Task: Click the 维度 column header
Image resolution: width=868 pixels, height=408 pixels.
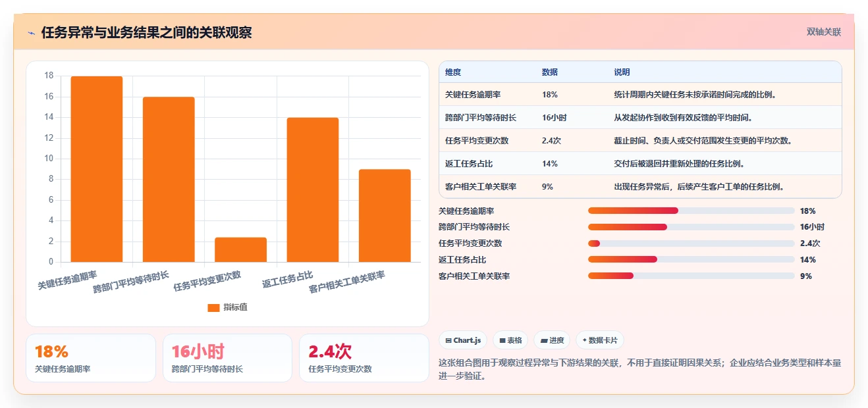Action: click(x=453, y=72)
